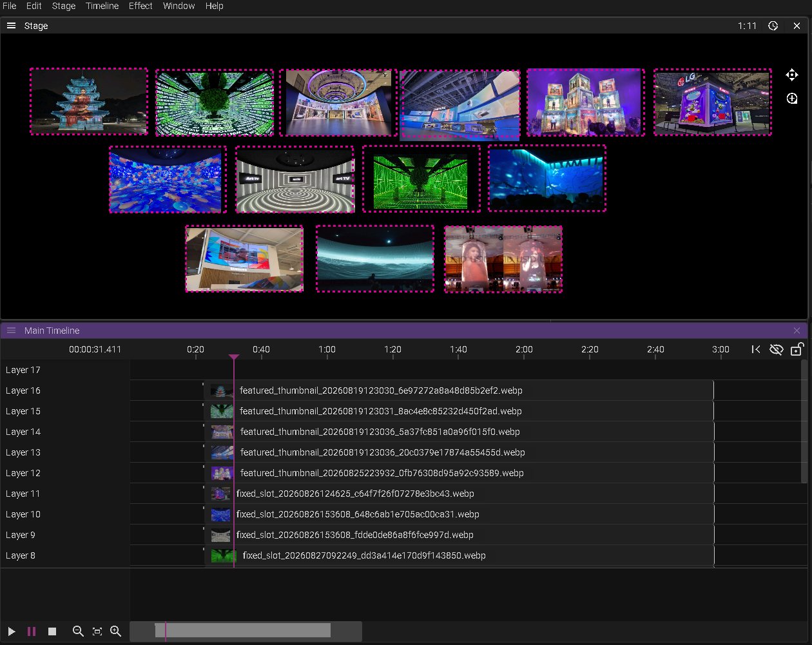Screen dimensions: 812x645
Task: Open the Effect menu
Action: click(x=140, y=6)
